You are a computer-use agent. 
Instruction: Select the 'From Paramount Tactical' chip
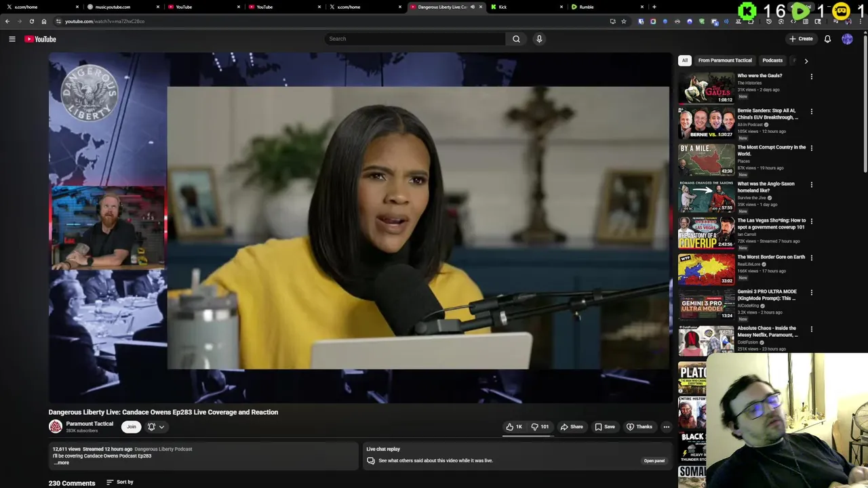tap(725, 60)
